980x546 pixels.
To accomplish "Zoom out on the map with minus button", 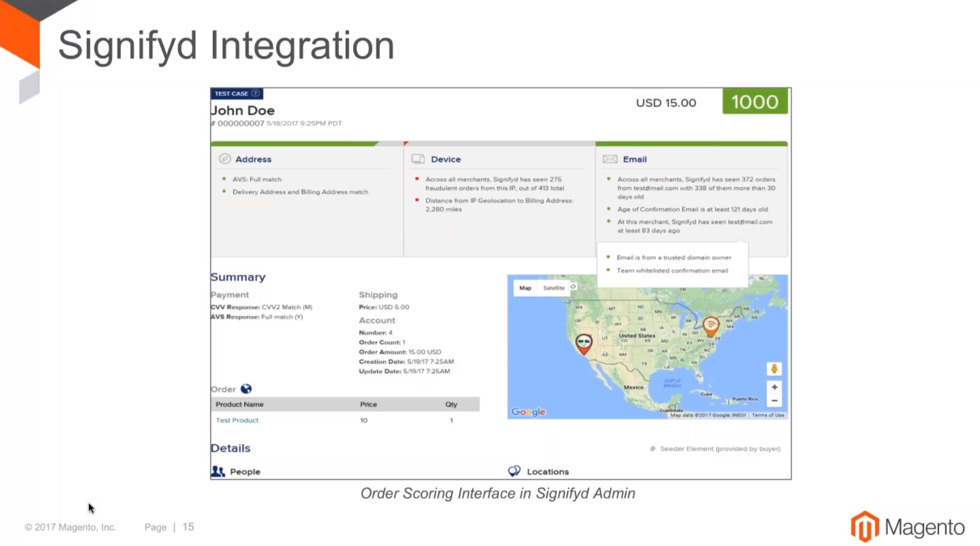I will [x=774, y=401].
